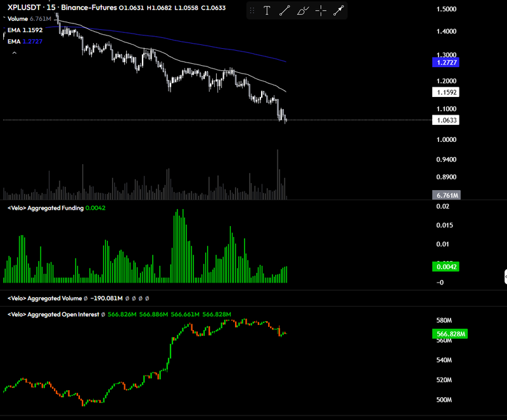Select the blue EMA 1.2727 legend
Viewport: 507px width, 420px height.
click(x=25, y=41)
